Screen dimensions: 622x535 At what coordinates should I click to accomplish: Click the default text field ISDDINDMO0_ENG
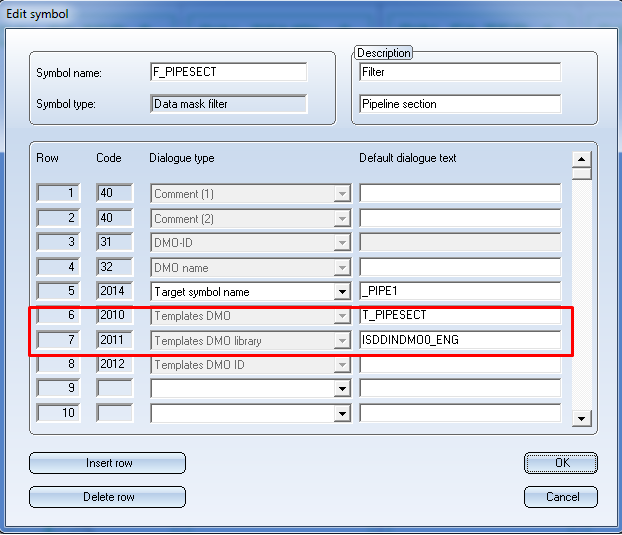point(460,340)
